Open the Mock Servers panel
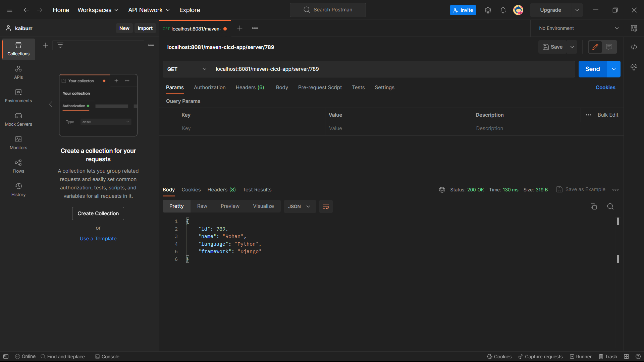Screen dimensions: 644x362 pyautogui.click(x=18, y=120)
